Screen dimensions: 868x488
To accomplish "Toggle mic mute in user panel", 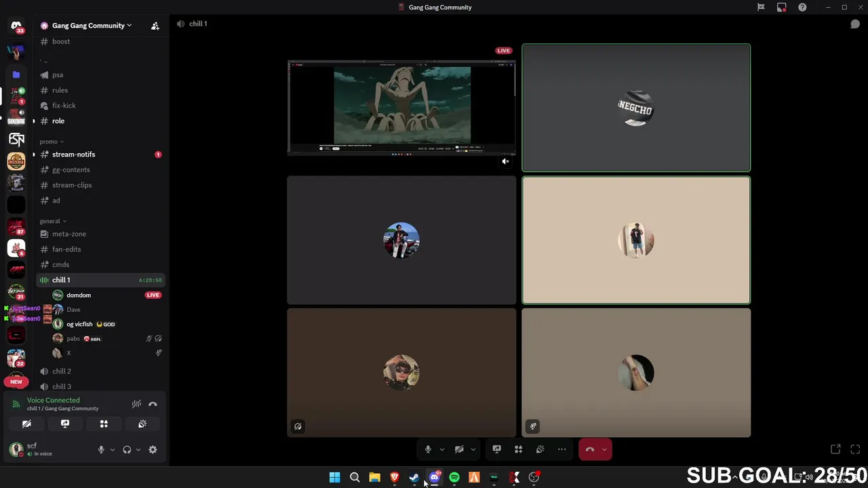I will 101,449.
